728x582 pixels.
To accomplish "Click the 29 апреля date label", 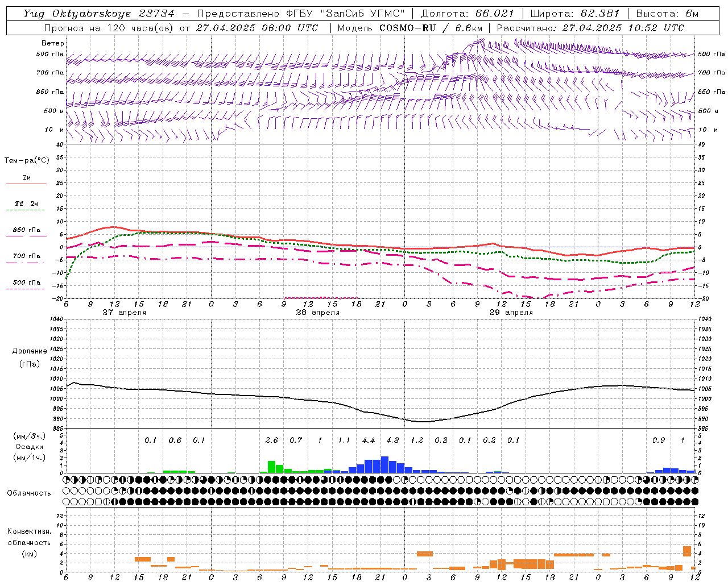I will tap(511, 313).
